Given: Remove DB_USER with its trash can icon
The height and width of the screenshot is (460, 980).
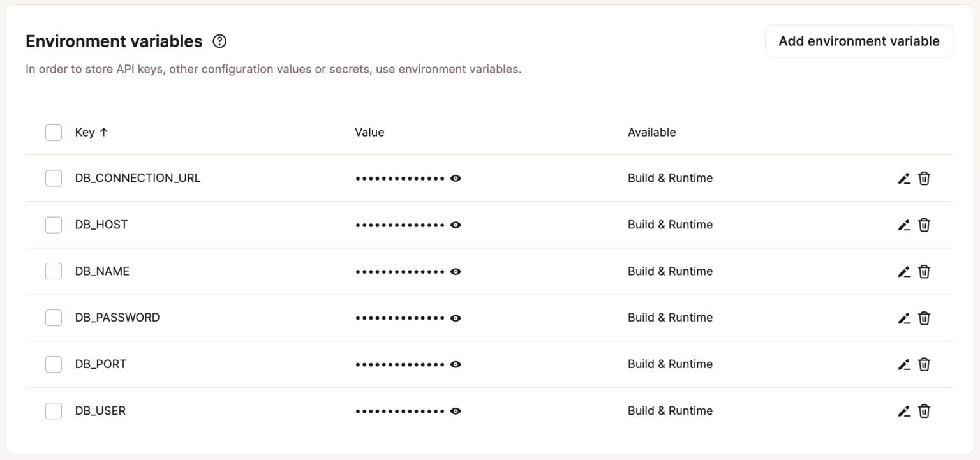Looking at the screenshot, I should click(924, 411).
